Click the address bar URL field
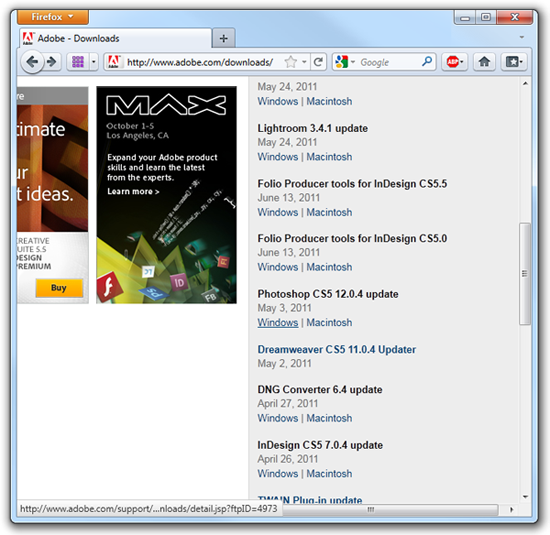 (x=200, y=62)
